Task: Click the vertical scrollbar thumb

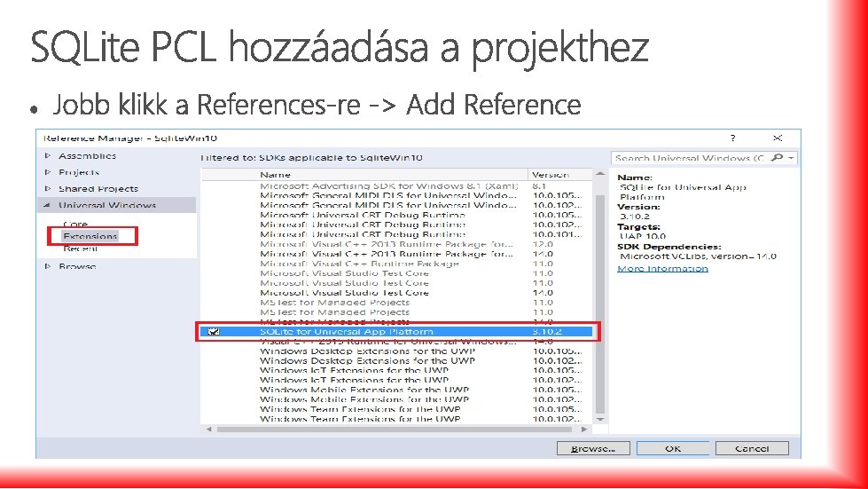Action: pyautogui.click(x=600, y=304)
